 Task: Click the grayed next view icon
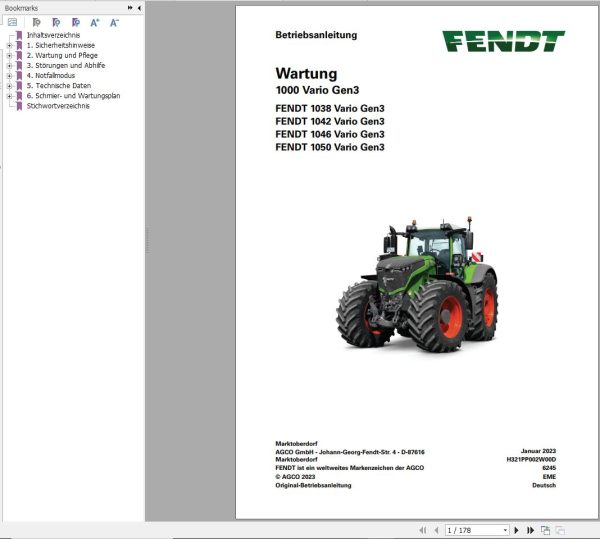pos(560,530)
